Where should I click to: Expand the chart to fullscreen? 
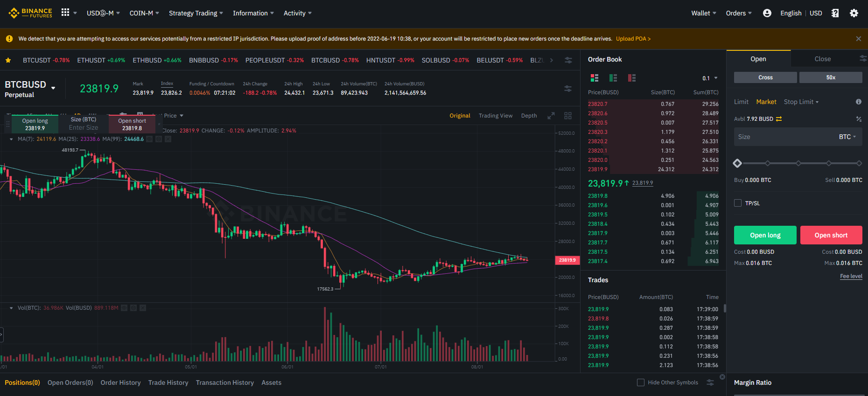[x=551, y=116]
